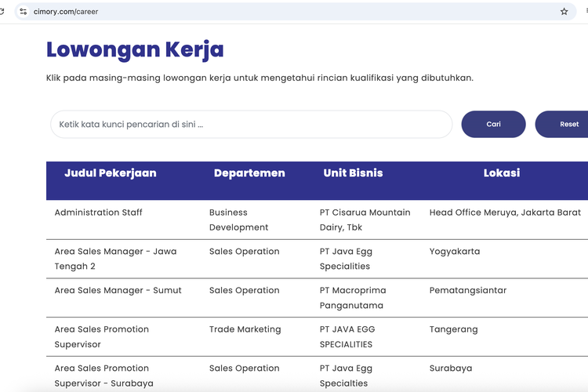
Task: Select the cimory.com/career address bar URL
Action: click(66, 12)
